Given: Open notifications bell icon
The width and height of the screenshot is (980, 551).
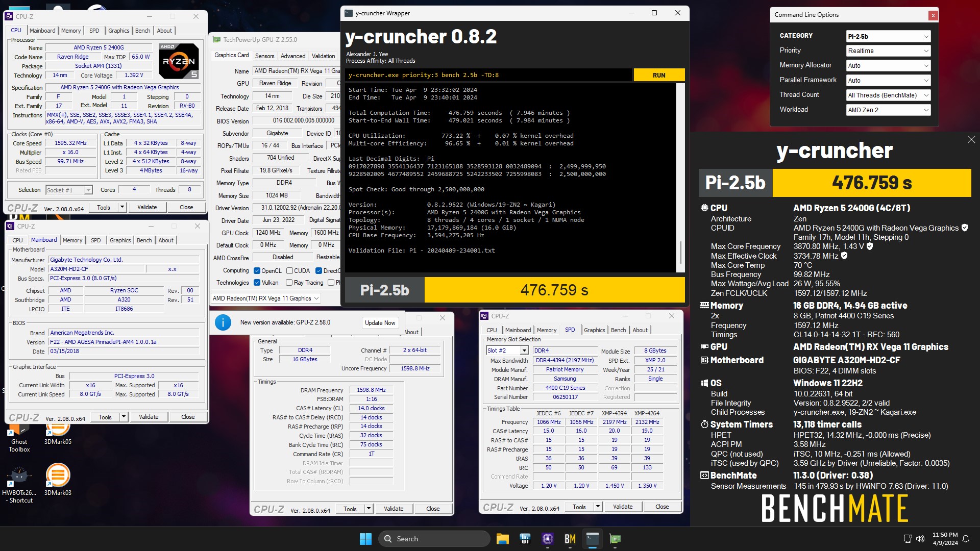Looking at the screenshot, I should pos(966,539).
